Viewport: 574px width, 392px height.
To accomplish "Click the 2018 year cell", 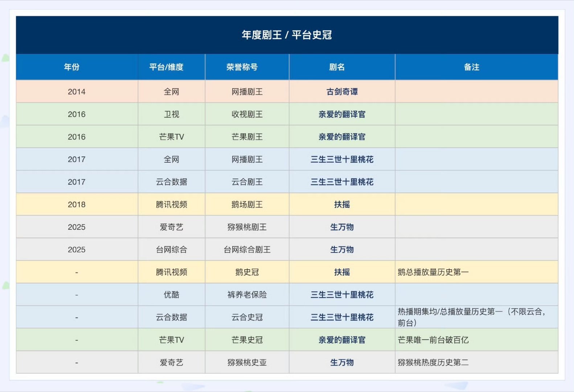I will pos(77,205).
